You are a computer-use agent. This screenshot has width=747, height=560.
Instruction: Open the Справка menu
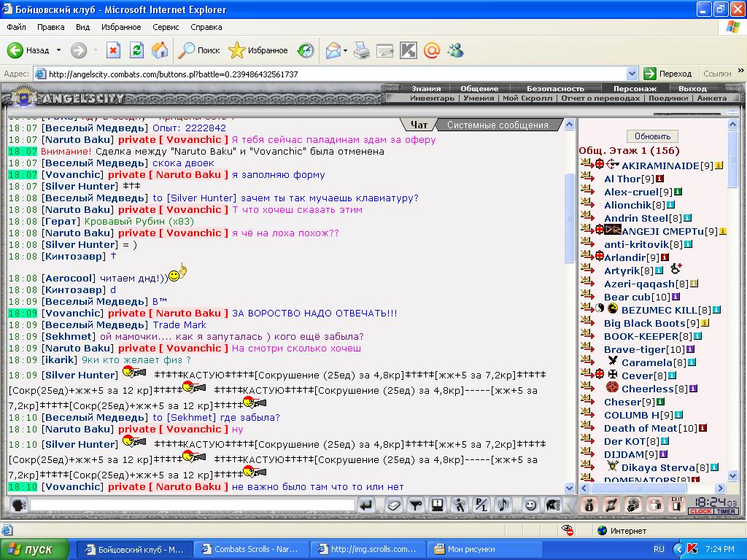click(x=206, y=27)
